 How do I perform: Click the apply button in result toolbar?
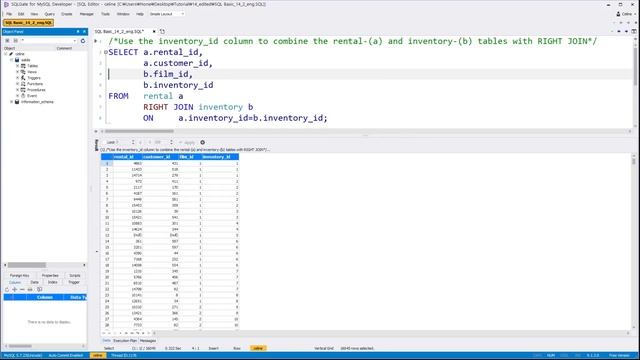point(188,142)
